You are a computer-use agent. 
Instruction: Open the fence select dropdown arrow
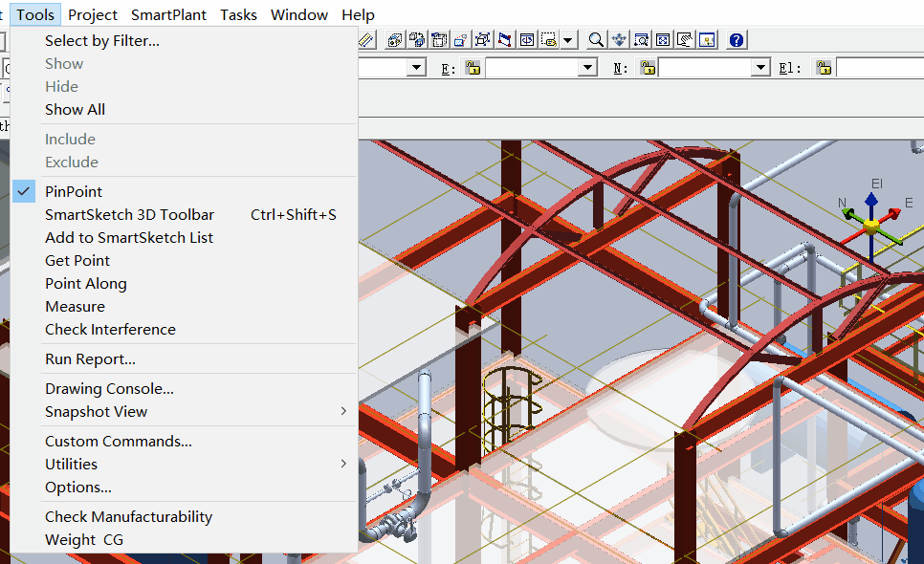click(567, 40)
